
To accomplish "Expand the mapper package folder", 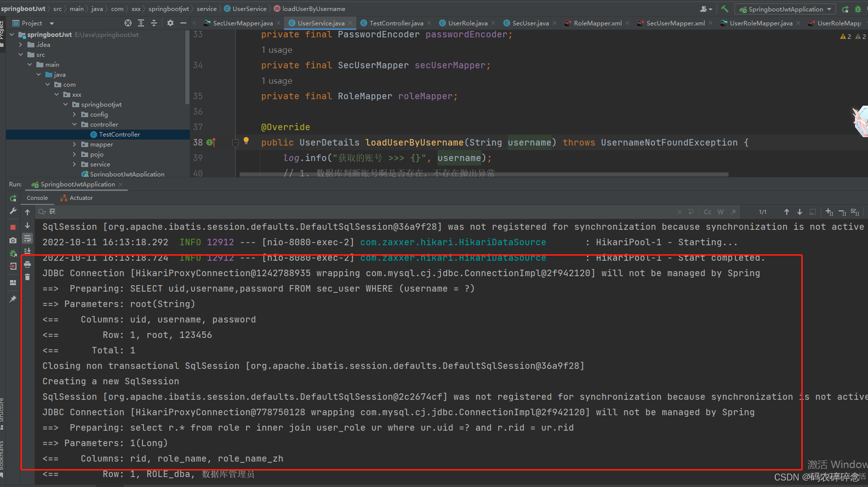I will tap(75, 145).
